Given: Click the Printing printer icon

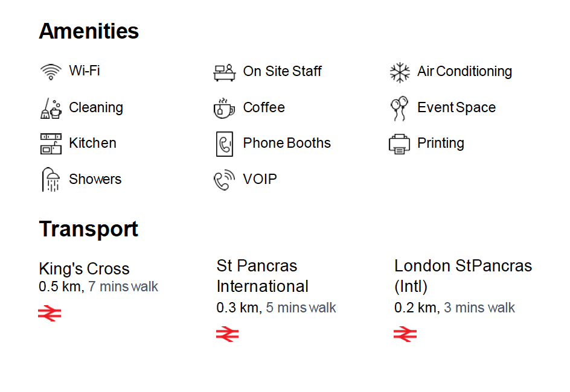Looking at the screenshot, I should click(x=399, y=144).
